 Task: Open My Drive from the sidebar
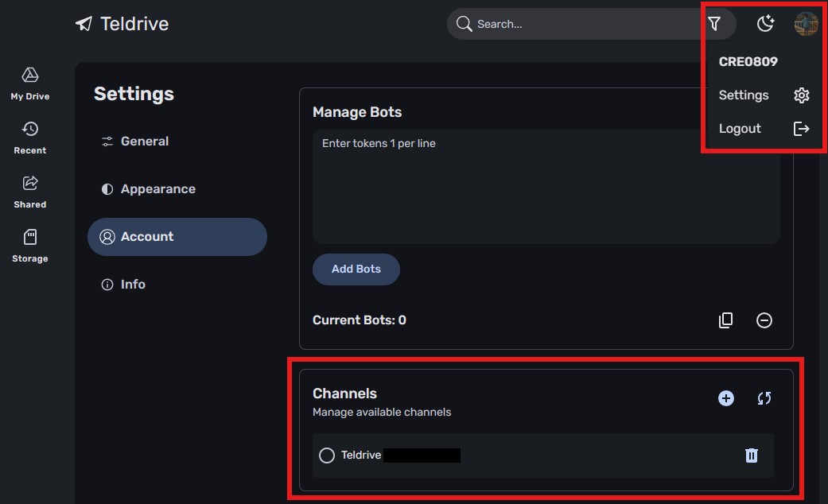pyautogui.click(x=29, y=82)
